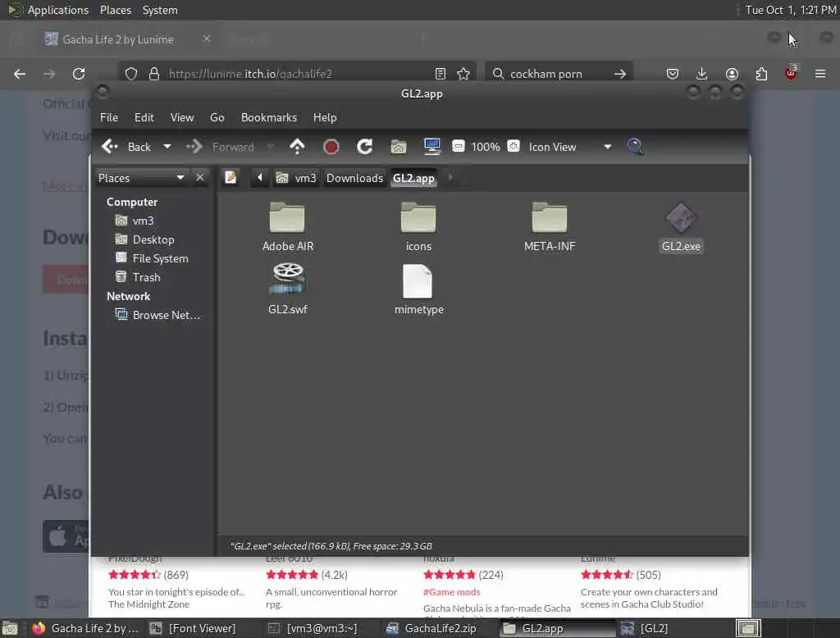Open the Places menu in top panel
Viewport: 840px width, 638px height.
click(x=115, y=10)
